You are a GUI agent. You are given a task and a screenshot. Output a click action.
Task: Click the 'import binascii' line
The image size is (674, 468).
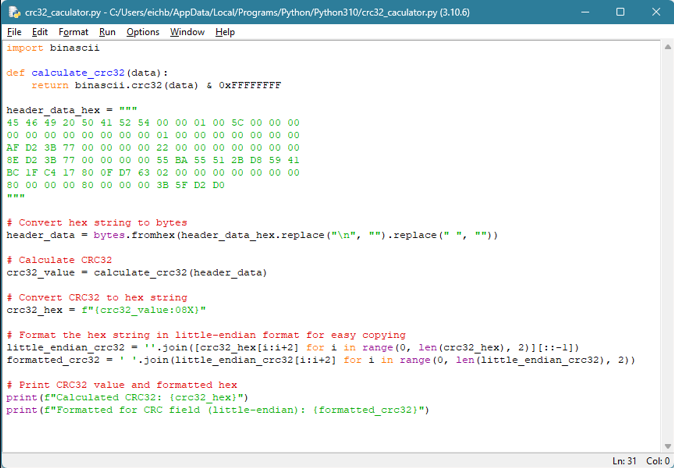53,48
